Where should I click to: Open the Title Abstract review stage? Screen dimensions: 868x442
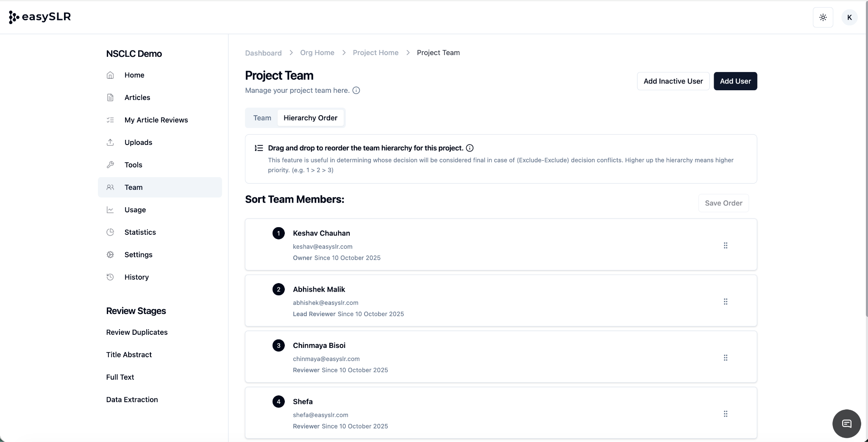pyautogui.click(x=129, y=355)
